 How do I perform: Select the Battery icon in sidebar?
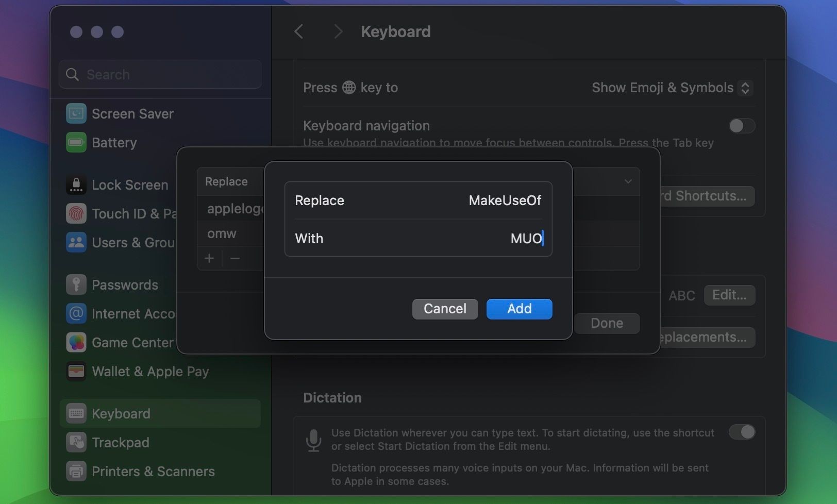coord(76,143)
